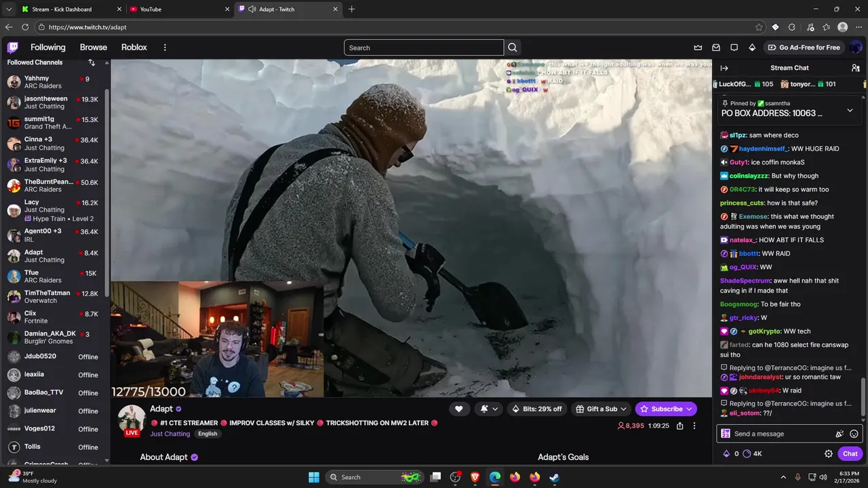Open the notification settings bell dropdown
Screen dimensions: 868x488
[489, 409]
